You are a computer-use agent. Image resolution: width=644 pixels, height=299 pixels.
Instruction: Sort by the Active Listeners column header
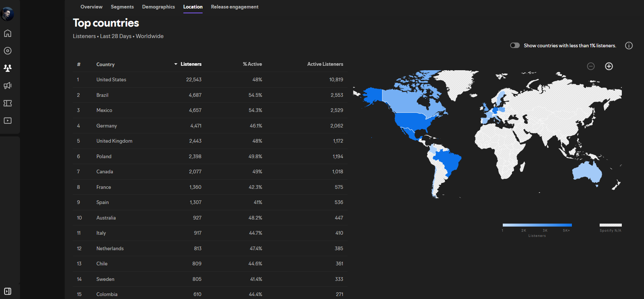point(325,64)
